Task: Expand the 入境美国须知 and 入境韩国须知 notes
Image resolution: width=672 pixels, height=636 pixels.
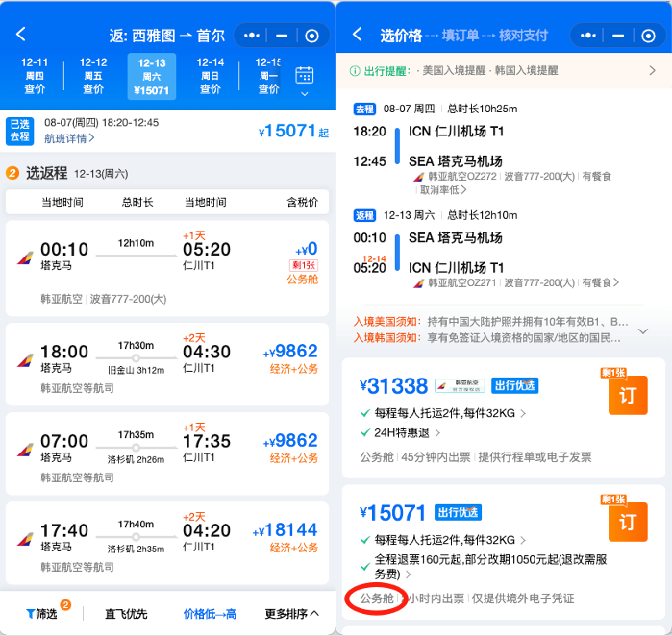Action: [643, 330]
